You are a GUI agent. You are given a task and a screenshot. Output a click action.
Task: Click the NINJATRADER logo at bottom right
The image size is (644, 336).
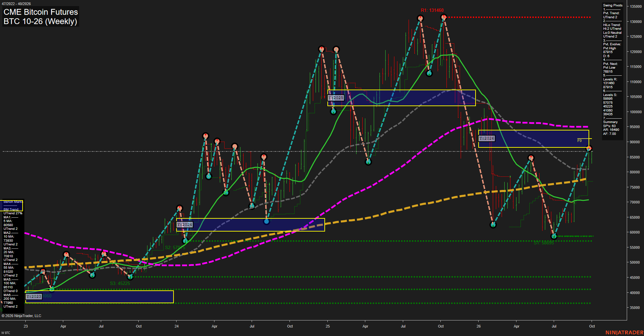pyautogui.click(x=624, y=333)
